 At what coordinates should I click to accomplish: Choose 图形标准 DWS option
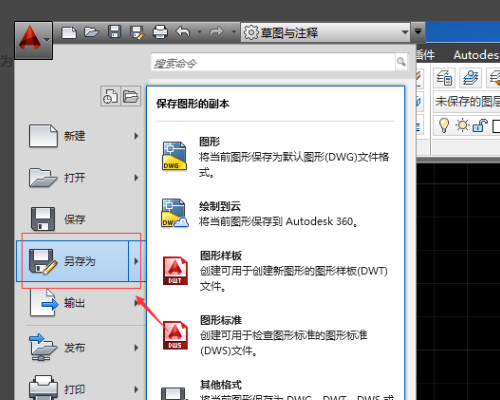275,335
